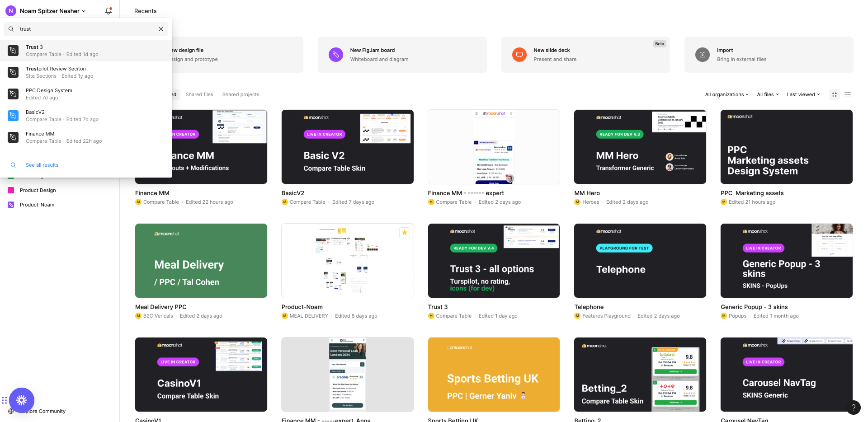Click the M team badge under Trust 3 card
This screenshot has height=422, width=868.
431,316
